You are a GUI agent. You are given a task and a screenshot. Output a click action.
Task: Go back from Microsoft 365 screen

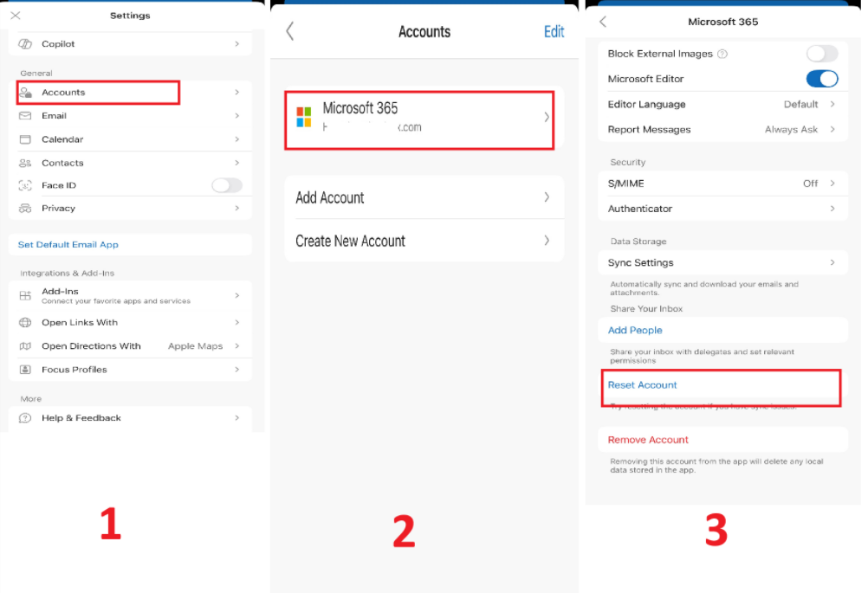point(603,22)
